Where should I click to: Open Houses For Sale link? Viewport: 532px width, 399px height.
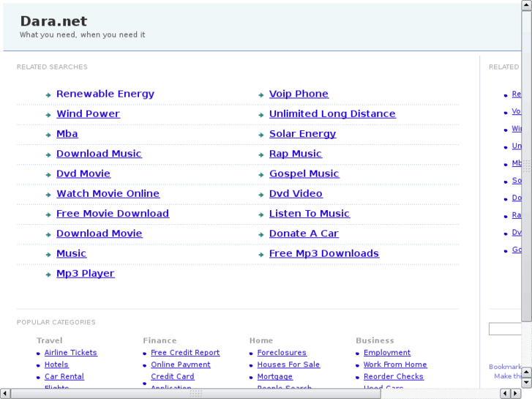pyautogui.click(x=288, y=365)
